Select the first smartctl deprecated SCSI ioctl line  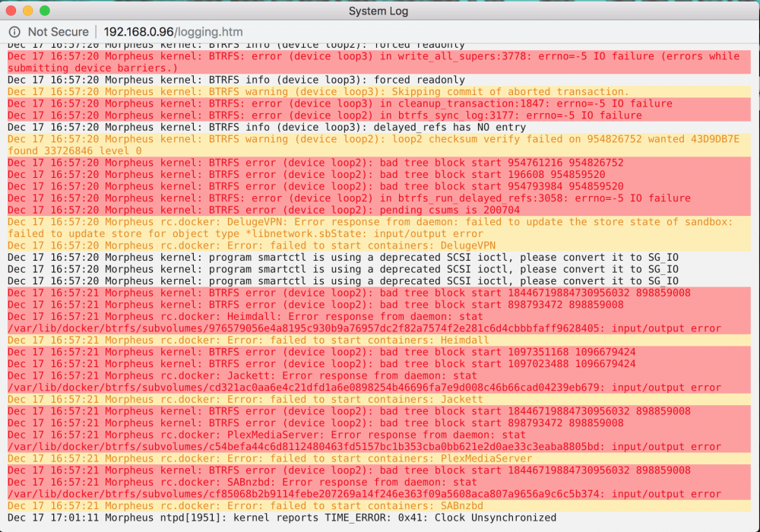point(343,258)
